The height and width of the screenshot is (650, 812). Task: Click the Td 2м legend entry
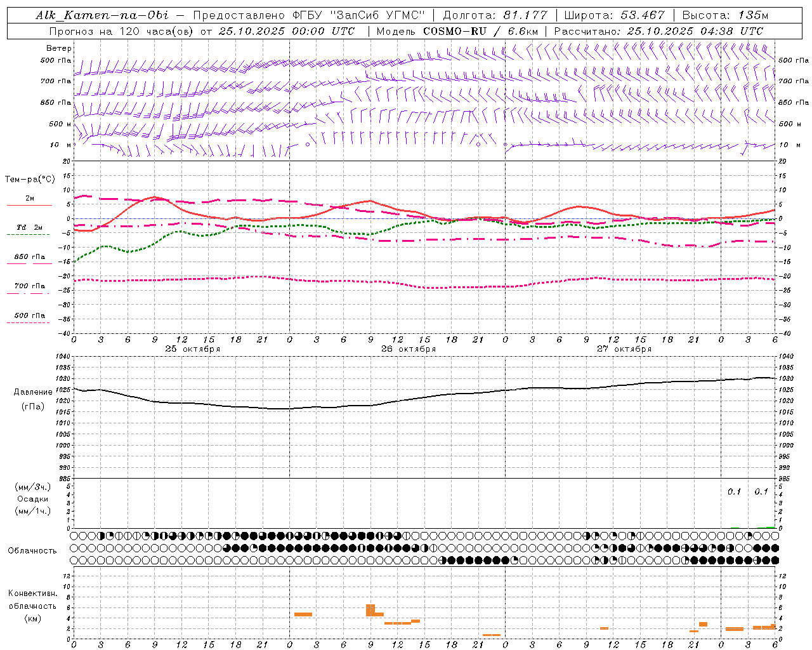coord(30,227)
